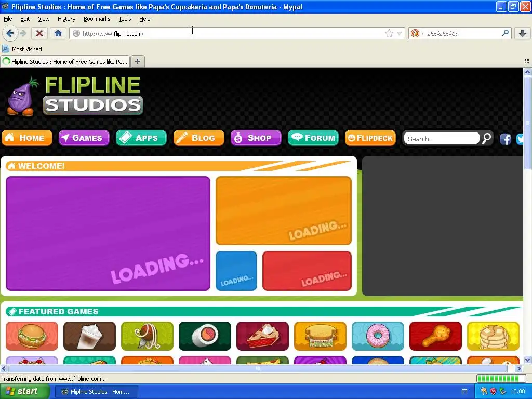The width and height of the screenshot is (532, 399).
Task: Click the green page loading progress bar
Action: coord(502,379)
